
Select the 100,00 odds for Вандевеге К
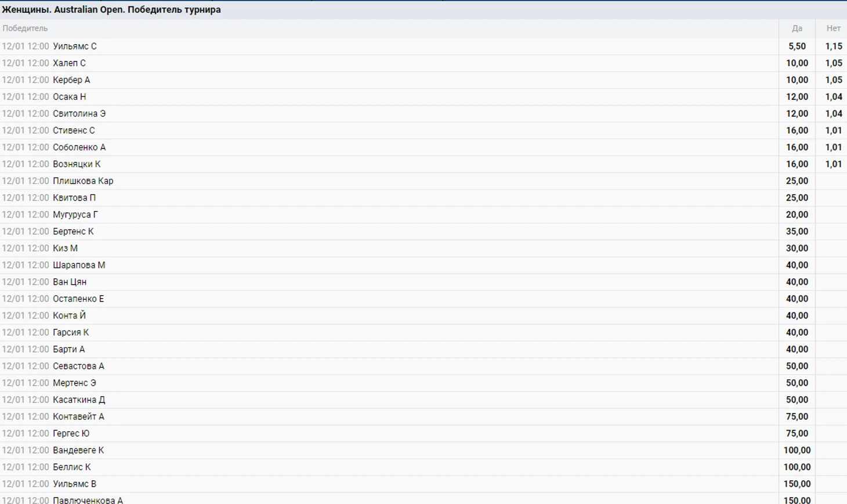(x=797, y=450)
